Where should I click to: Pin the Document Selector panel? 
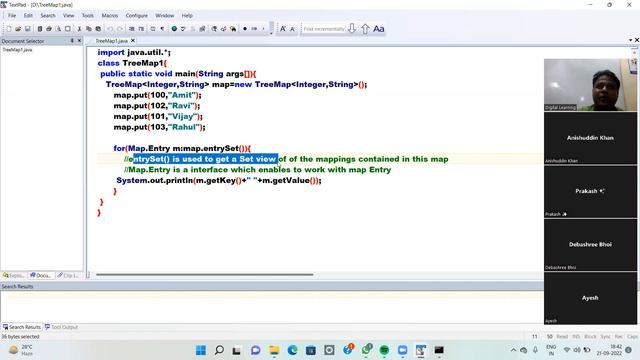click(x=72, y=41)
